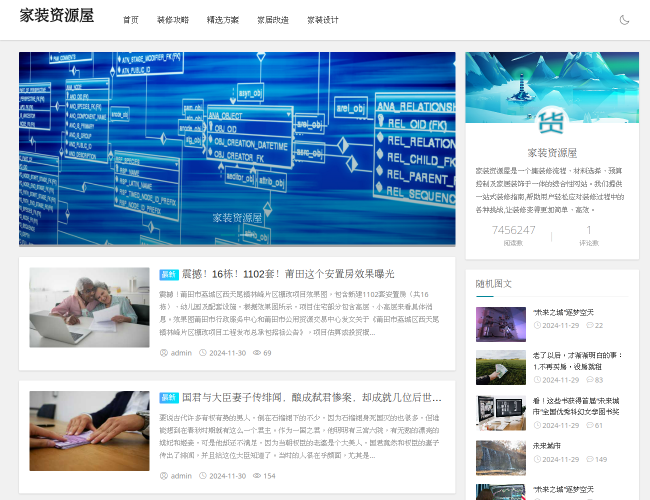The image size is (650, 500).
Task: Click the 家装资源屋 site logo in the header
Action: pyautogui.click(x=57, y=16)
